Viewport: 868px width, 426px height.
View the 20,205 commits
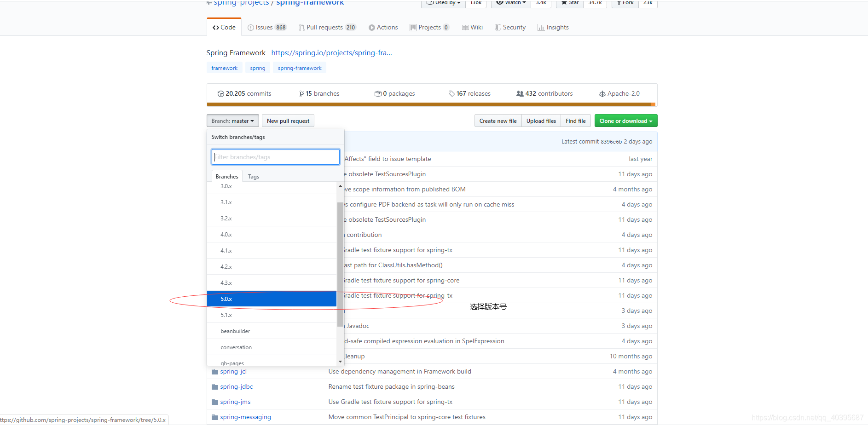(244, 93)
